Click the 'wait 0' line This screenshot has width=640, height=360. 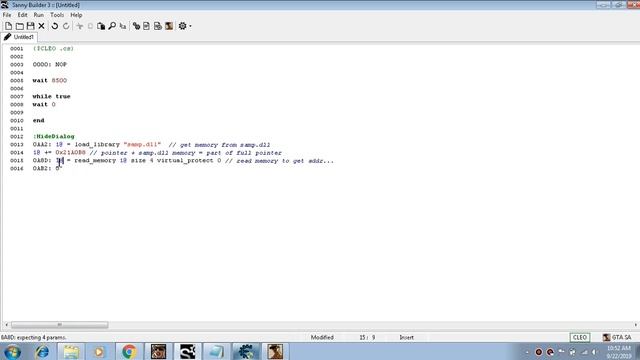click(x=44, y=104)
